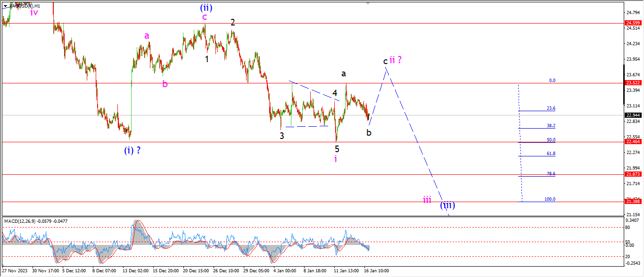Click the magenta iii wave label
This screenshot has width=644, height=277.
click(x=427, y=200)
